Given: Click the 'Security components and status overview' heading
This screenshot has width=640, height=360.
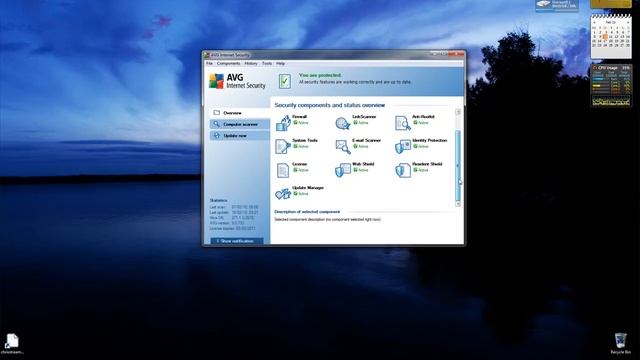Looking at the screenshot, I should 329,105.
